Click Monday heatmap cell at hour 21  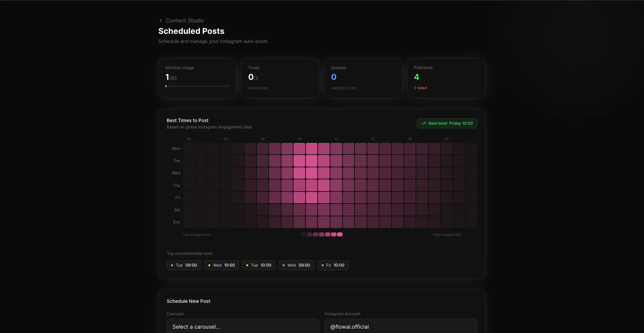click(446, 149)
